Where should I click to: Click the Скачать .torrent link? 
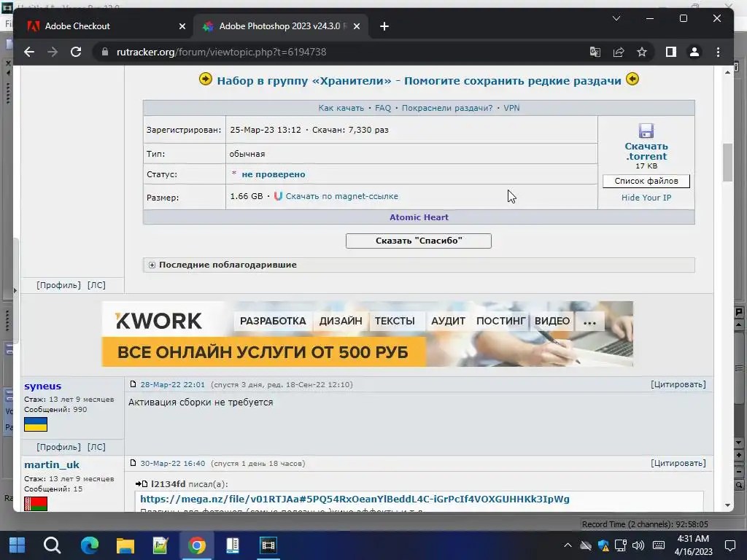646,152
